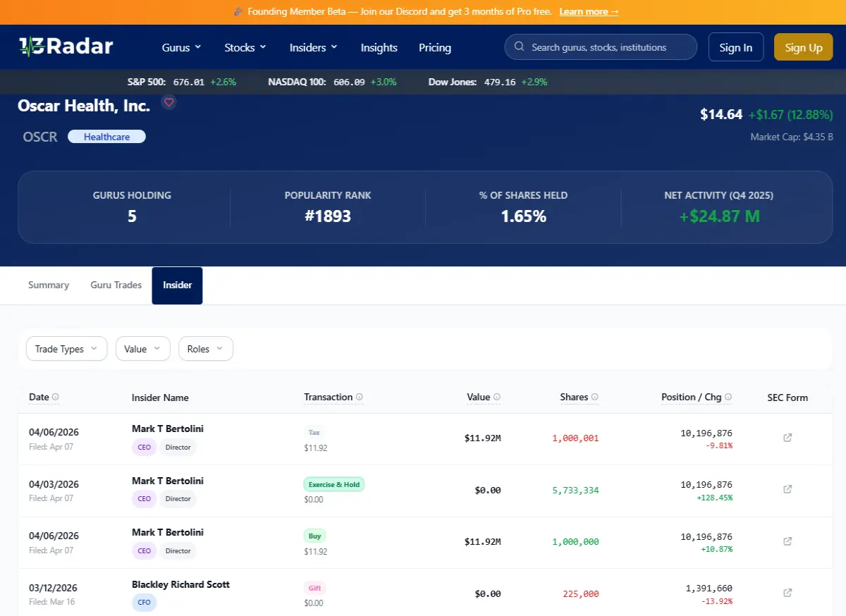Image resolution: width=846 pixels, height=616 pixels.
Task: Open Blackley Richard Scott insider name
Action: coord(180,584)
